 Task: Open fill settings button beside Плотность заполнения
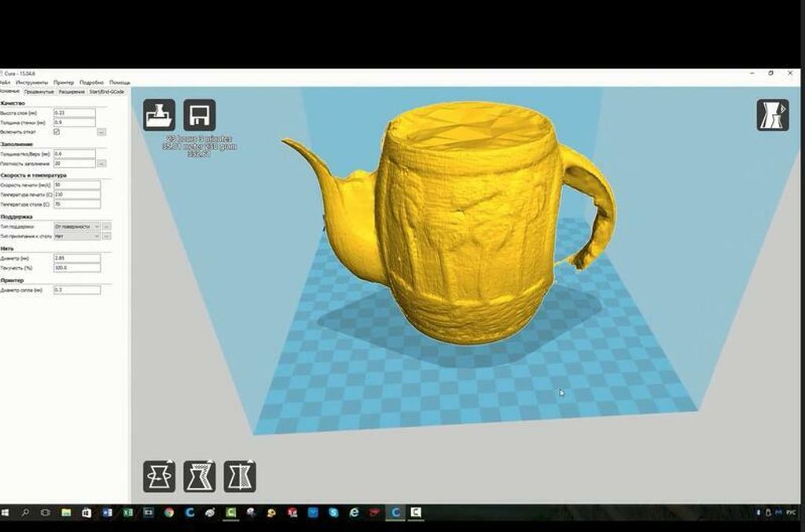click(101, 163)
